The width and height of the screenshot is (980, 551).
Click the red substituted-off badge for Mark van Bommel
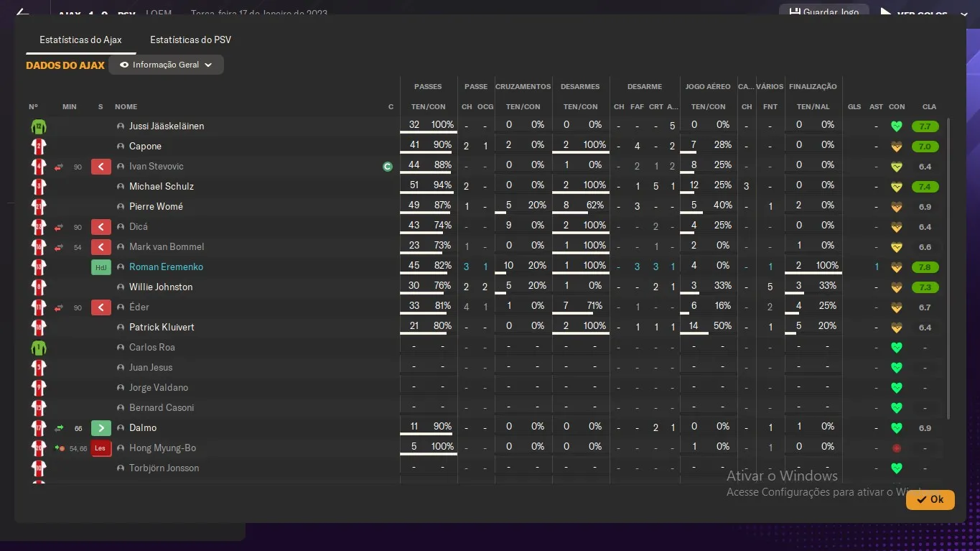coord(101,247)
